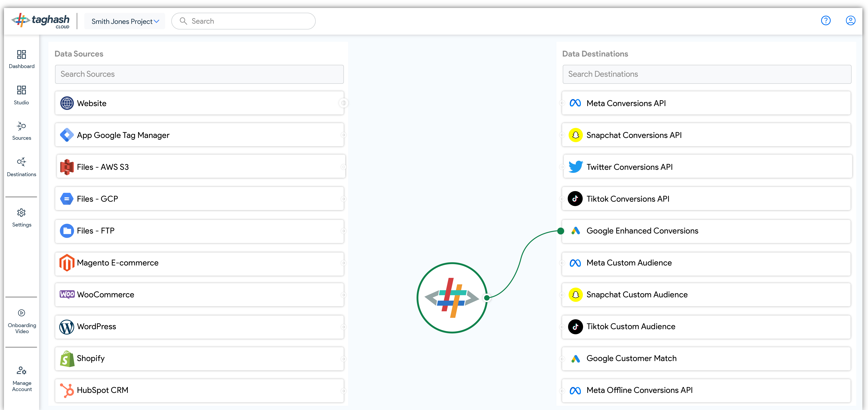Click the Meta Custom Audience icon

tap(575, 263)
